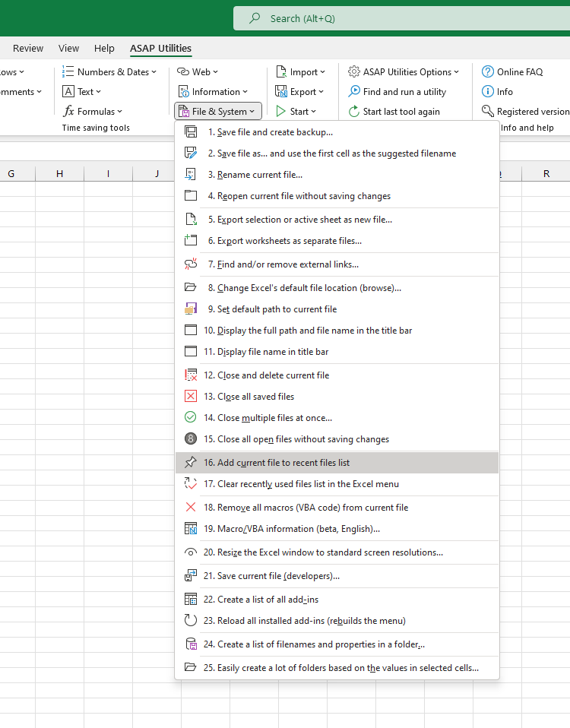Click the green checkmark icon of Close multiple files
The image size is (570, 728).
pyautogui.click(x=190, y=417)
